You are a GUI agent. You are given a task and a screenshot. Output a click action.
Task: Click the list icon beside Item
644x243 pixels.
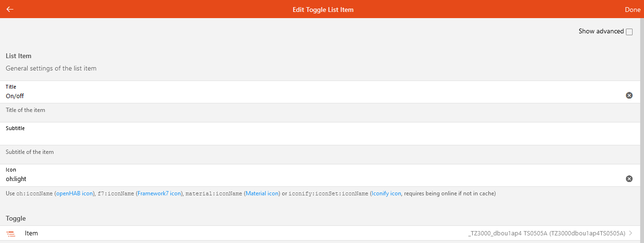(x=11, y=233)
